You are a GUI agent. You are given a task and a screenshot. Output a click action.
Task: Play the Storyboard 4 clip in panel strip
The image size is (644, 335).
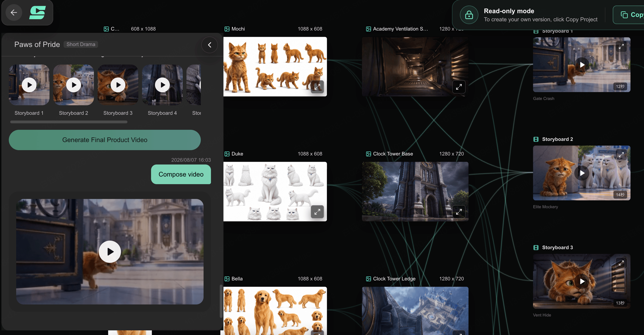coord(162,85)
